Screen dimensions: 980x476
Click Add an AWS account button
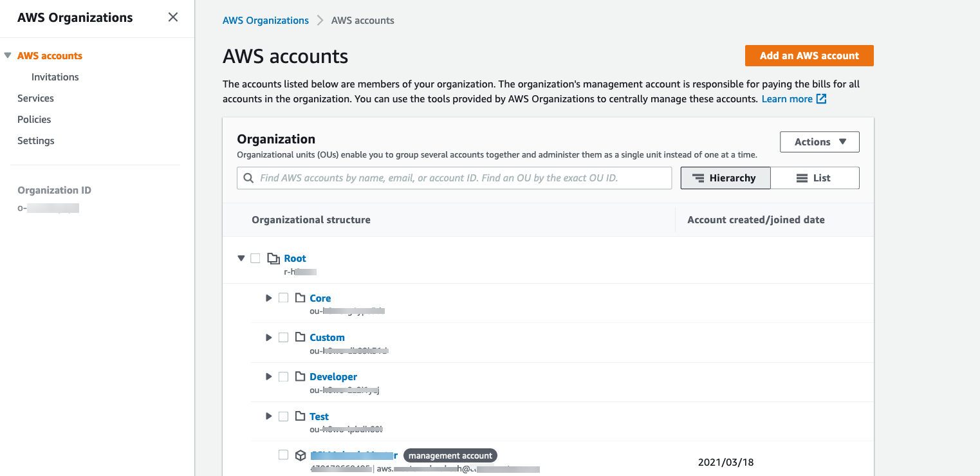(809, 55)
